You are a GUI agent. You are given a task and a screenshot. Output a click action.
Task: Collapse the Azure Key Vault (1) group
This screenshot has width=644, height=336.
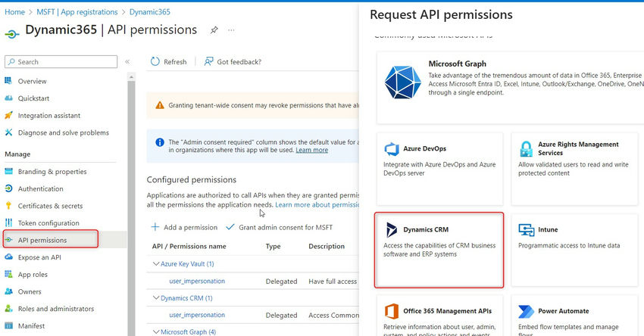pyautogui.click(x=156, y=264)
